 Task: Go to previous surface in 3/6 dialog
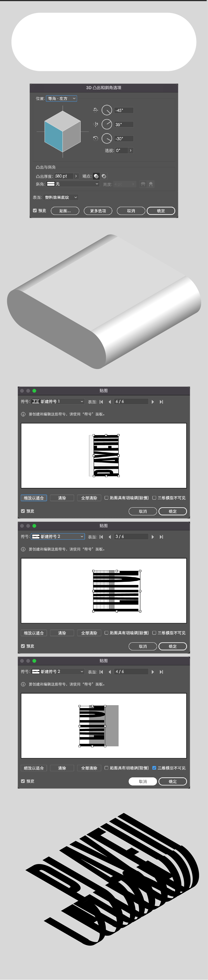110,537
